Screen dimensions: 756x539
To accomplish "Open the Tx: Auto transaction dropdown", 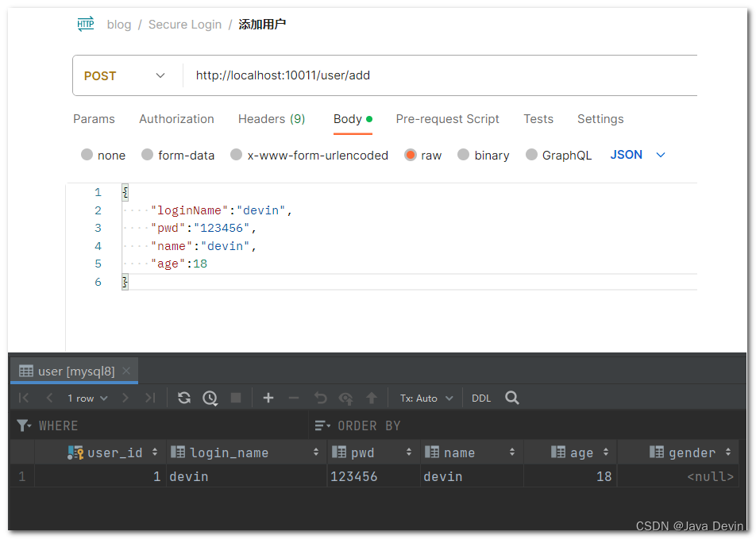I will [426, 398].
